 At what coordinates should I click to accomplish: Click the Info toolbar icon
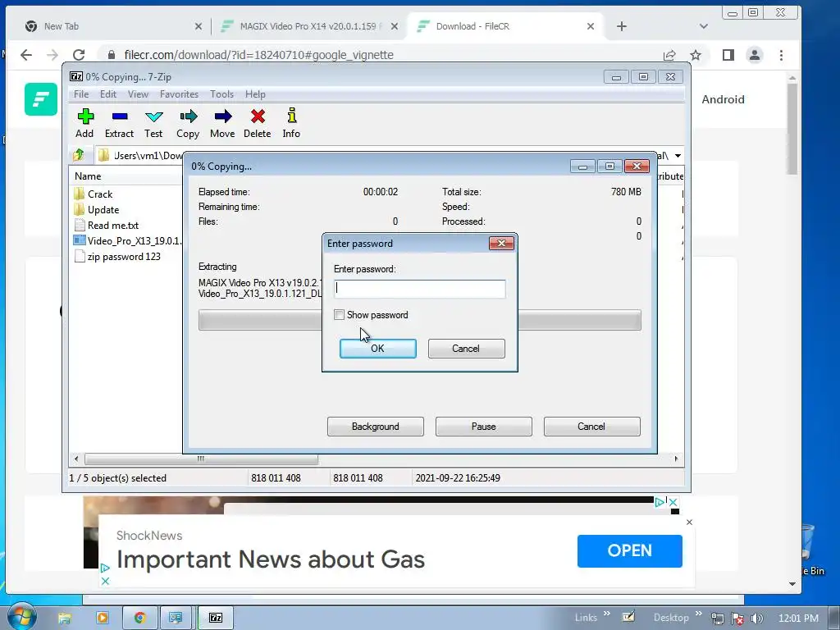click(291, 123)
